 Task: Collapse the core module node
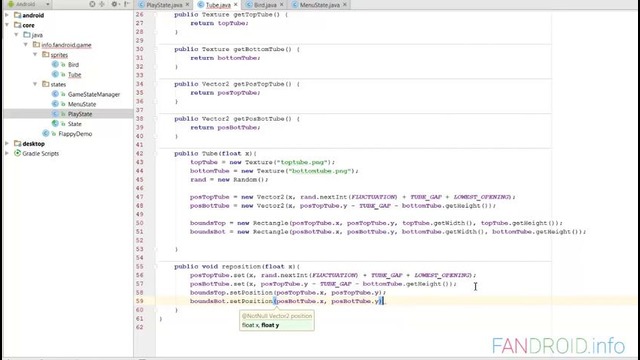[7, 25]
